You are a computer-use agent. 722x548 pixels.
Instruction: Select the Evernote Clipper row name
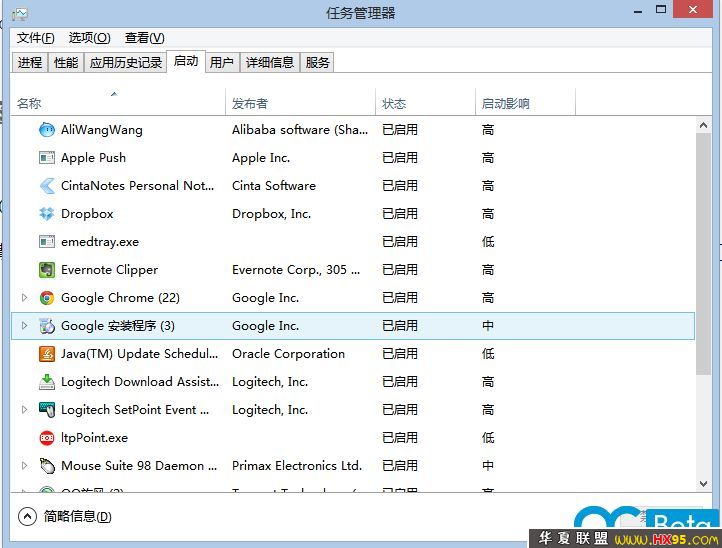click(x=109, y=270)
